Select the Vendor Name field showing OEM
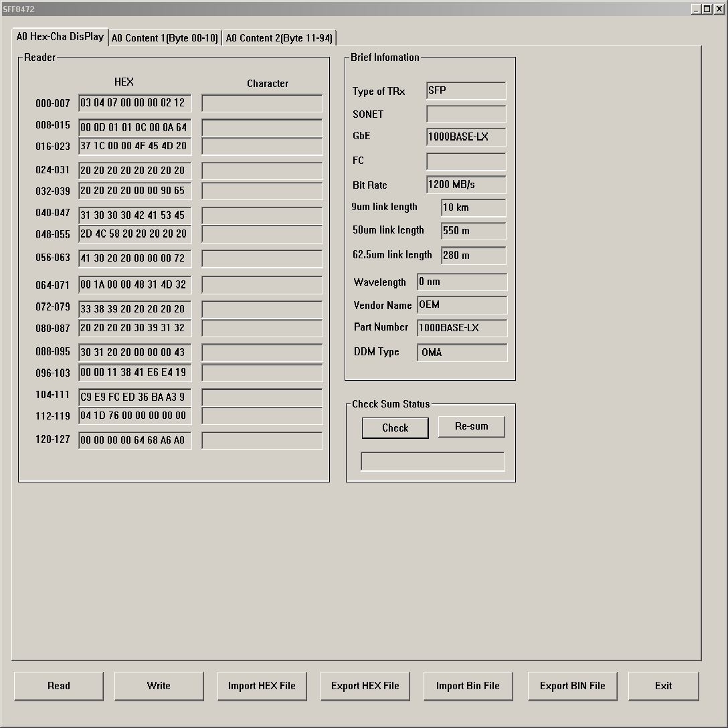 coord(461,304)
